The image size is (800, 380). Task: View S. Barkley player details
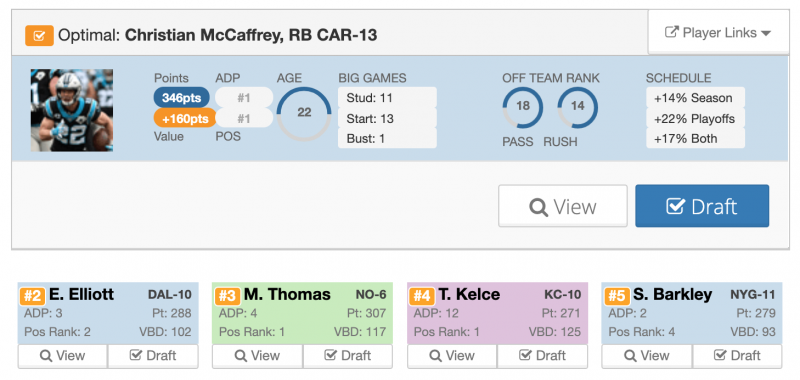point(647,356)
